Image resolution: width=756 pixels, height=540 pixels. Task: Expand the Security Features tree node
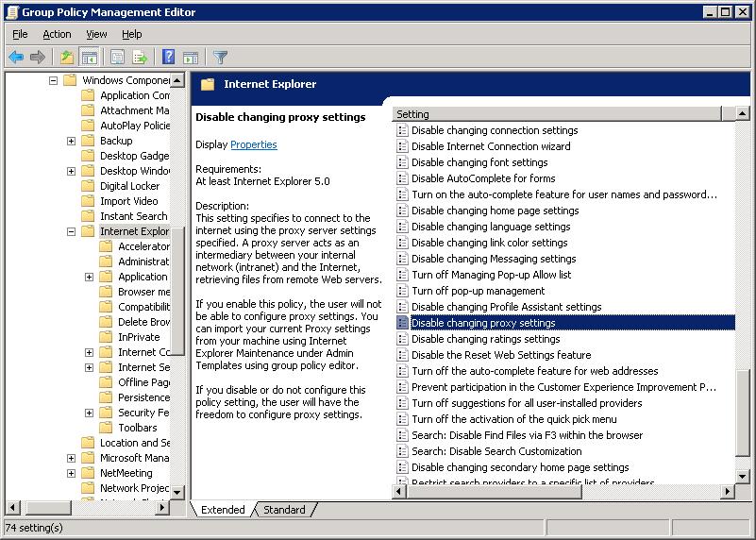tap(89, 413)
